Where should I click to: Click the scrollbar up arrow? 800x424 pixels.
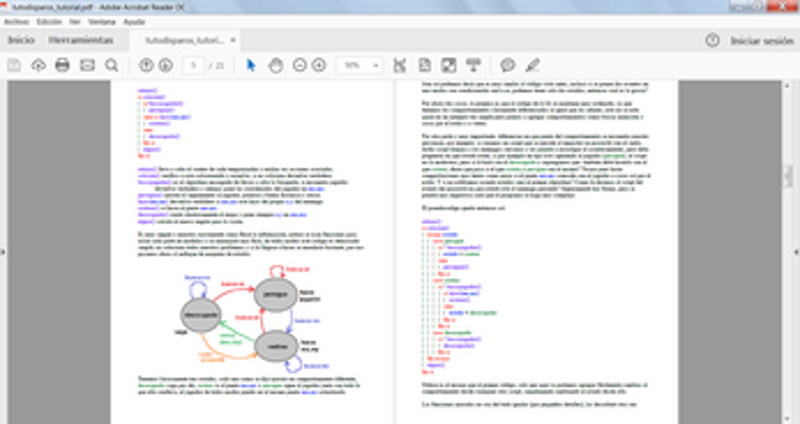click(x=788, y=85)
